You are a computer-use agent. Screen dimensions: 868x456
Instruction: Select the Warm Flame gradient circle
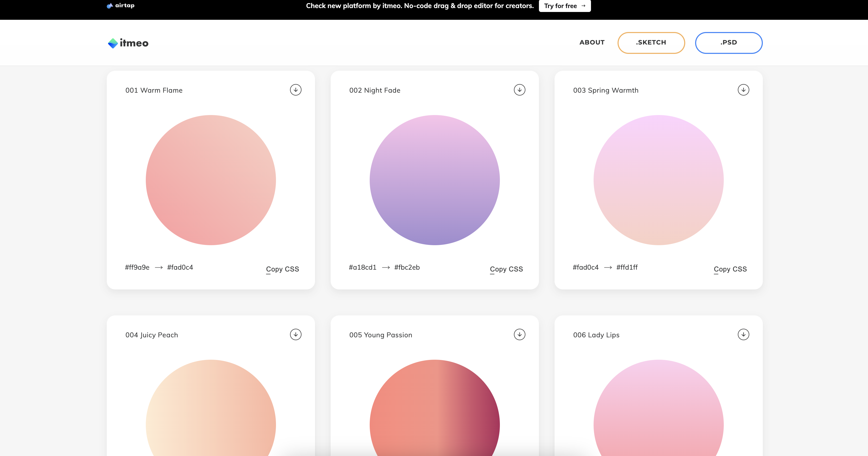tap(211, 180)
